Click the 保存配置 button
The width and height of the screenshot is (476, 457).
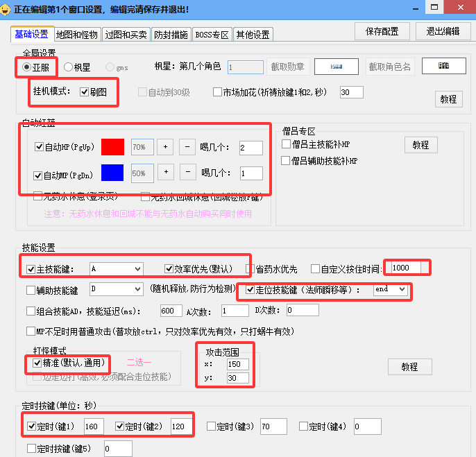[x=381, y=31]
